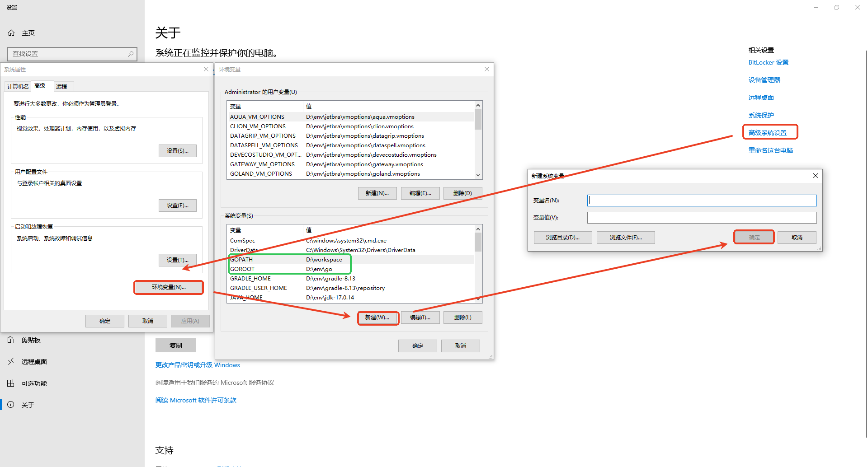The height and width of the screenshot is (467, 868).
Task: Select ComSpec system variable row
Action: pos(351,241)
